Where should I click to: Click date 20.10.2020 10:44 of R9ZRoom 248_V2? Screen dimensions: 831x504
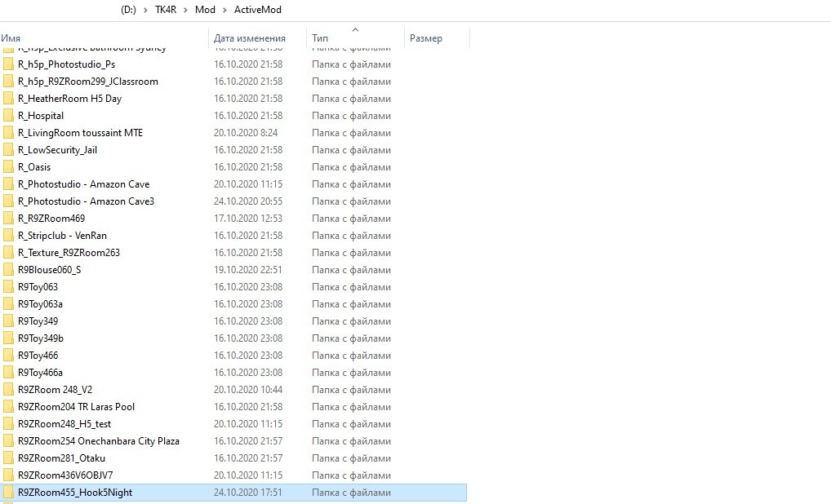(248, 390)
